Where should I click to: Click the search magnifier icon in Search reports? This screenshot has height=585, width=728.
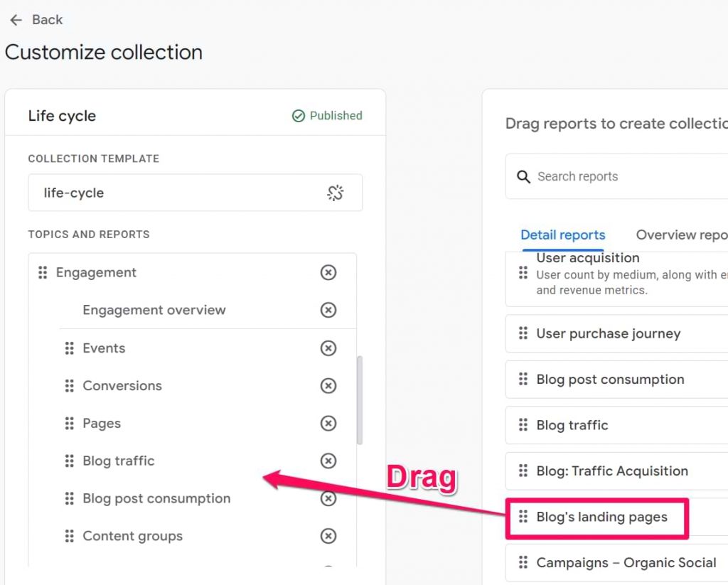(x=524, y=176)
